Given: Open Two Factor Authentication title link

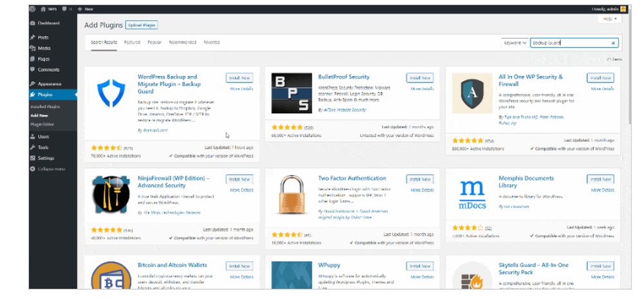Looking at the screenshot, I should click(352, 178).
